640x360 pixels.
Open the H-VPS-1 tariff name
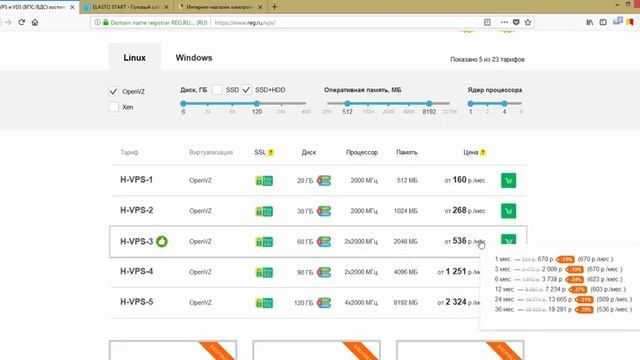coord(136,180)
